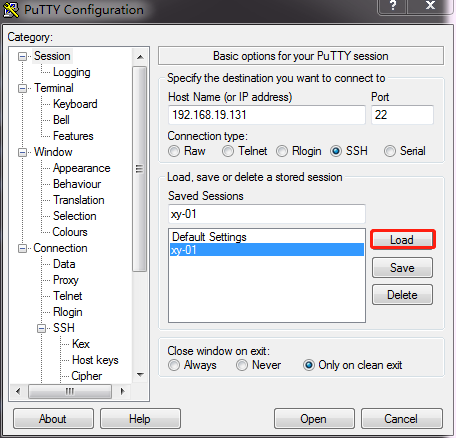Click the Cancel button
The height and width of the screenshot is (438, 456).
pyautogui.click(x=402, y=419)
